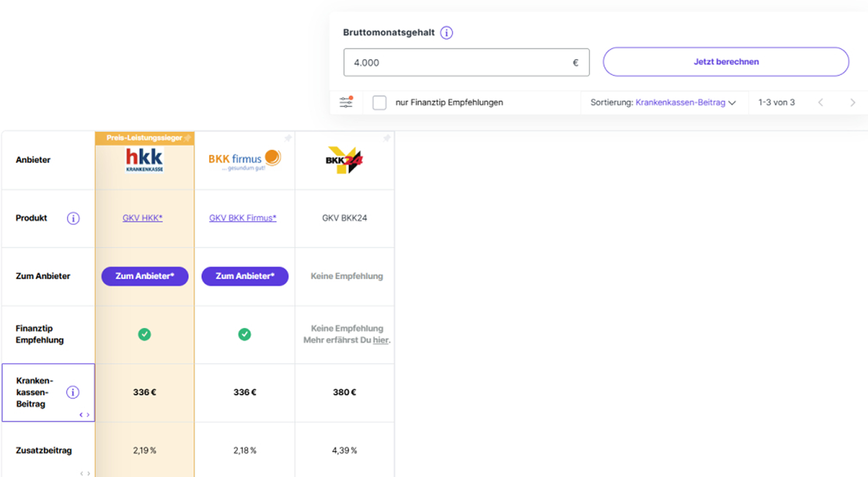Click the hkk Krankenkasse logo

144,160
